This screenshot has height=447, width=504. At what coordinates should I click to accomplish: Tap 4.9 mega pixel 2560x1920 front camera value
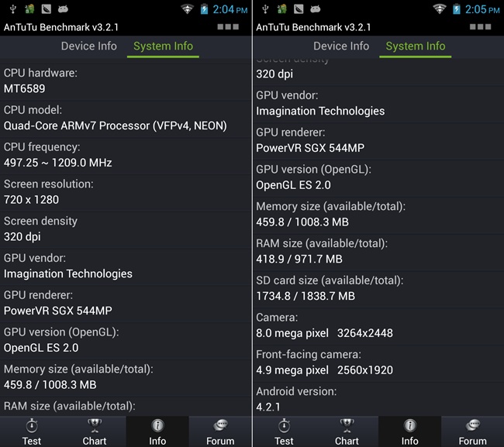coord(324,370)
